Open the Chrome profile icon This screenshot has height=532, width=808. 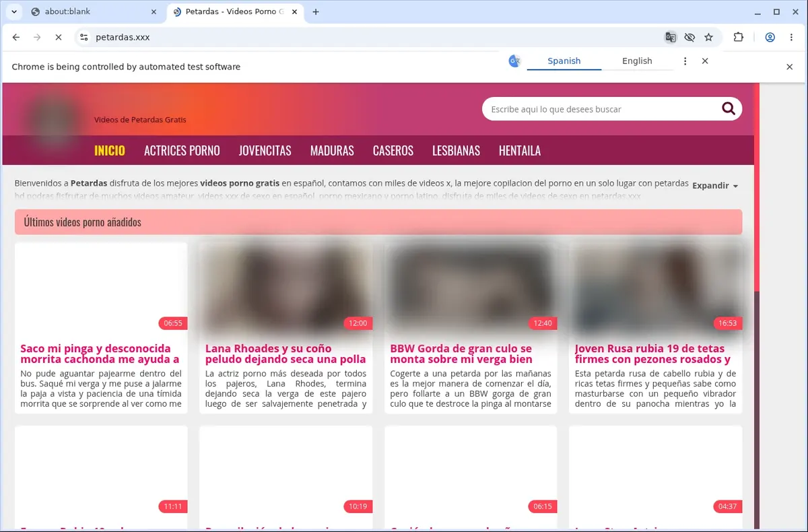[770, 38]
